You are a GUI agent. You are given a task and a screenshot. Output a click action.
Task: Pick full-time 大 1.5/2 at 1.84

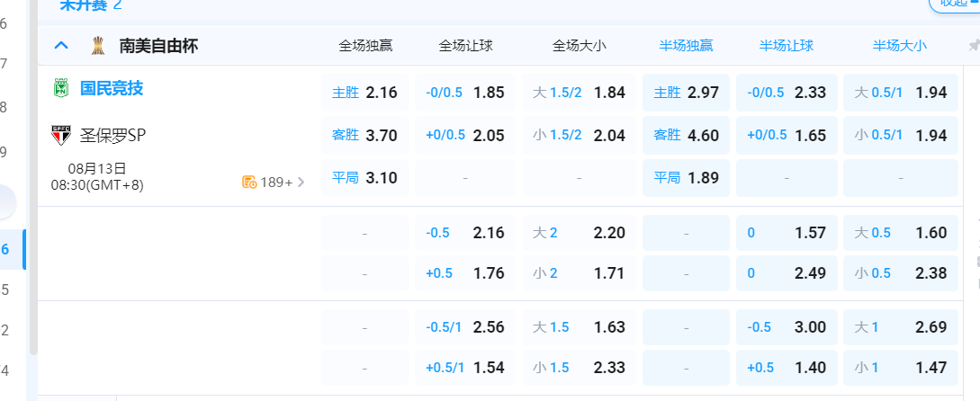pyautogui.click(x=578, y=92)
